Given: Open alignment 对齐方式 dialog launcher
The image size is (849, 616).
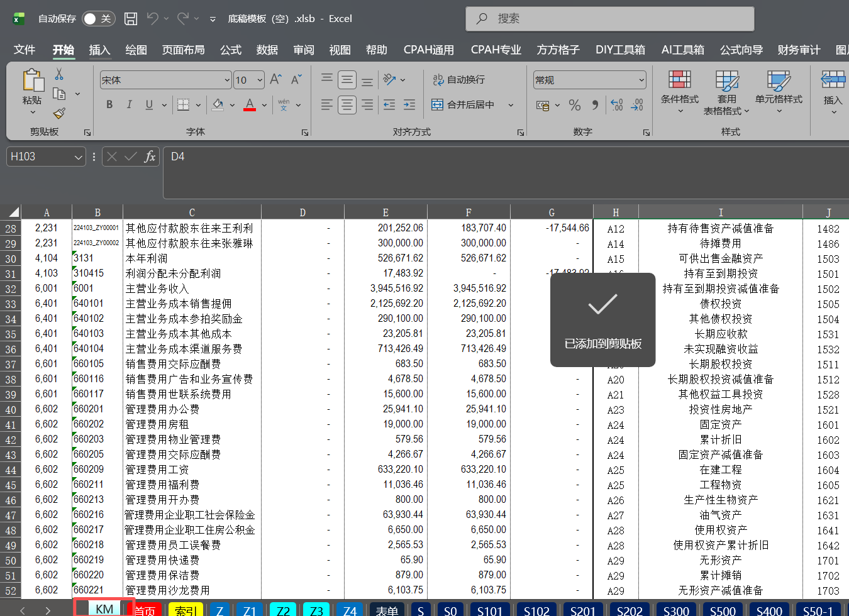Looking at the screenshot, I should (x=521, y=133).
